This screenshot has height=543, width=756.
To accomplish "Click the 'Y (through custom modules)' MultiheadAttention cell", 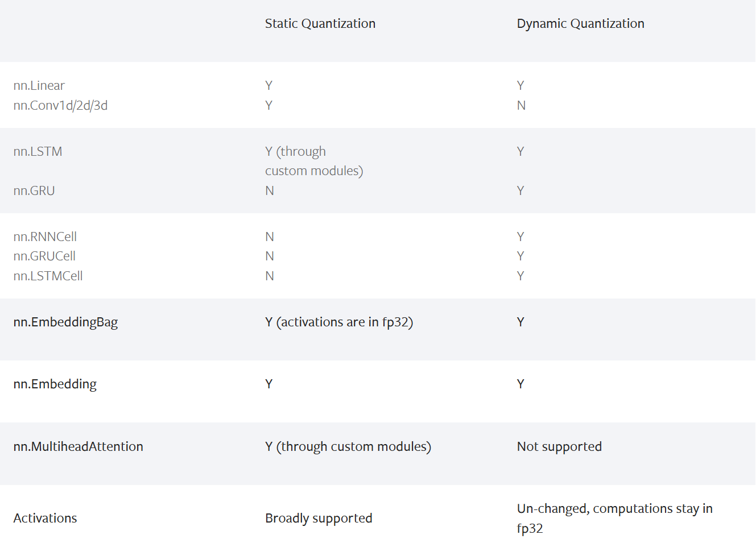I will pos(348,447).
